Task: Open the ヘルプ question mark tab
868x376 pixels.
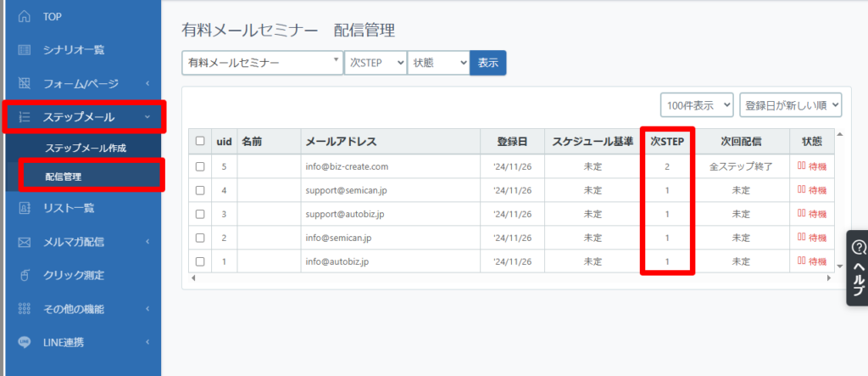Action: coord(857,268)
